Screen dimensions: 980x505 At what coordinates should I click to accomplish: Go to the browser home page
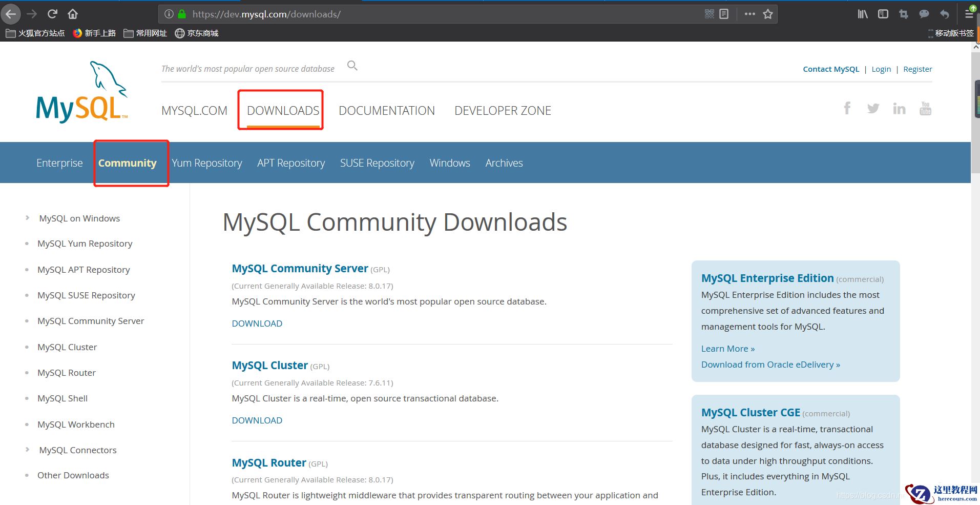coord(73,14)
